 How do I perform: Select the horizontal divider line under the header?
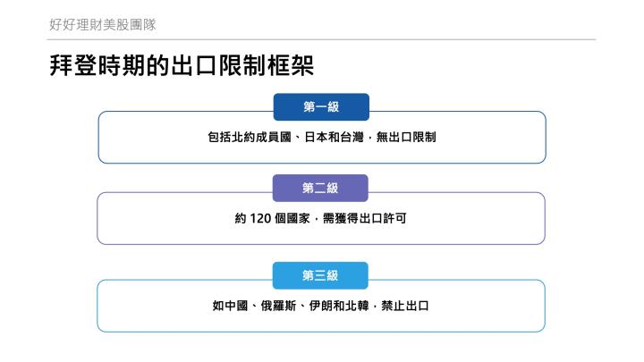pyautogui.click(x=322, y=39)
